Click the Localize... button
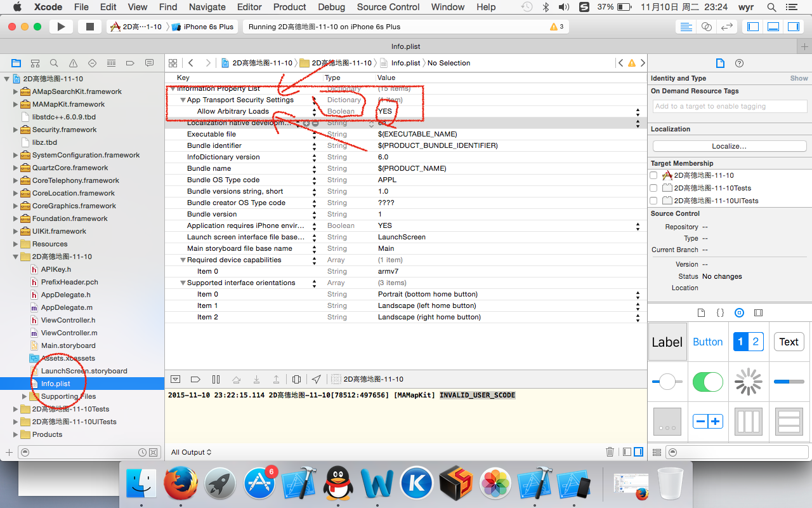 click(729, 146)
